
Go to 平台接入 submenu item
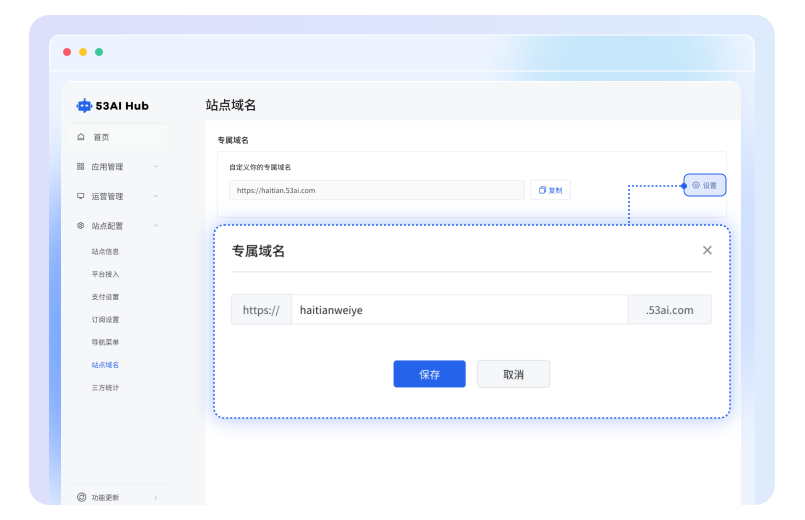[105, 274]
